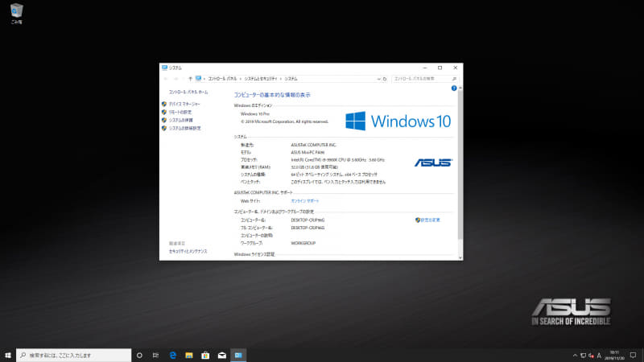
Task: Go up one level with the Up arrow
Action: point(190,79)
